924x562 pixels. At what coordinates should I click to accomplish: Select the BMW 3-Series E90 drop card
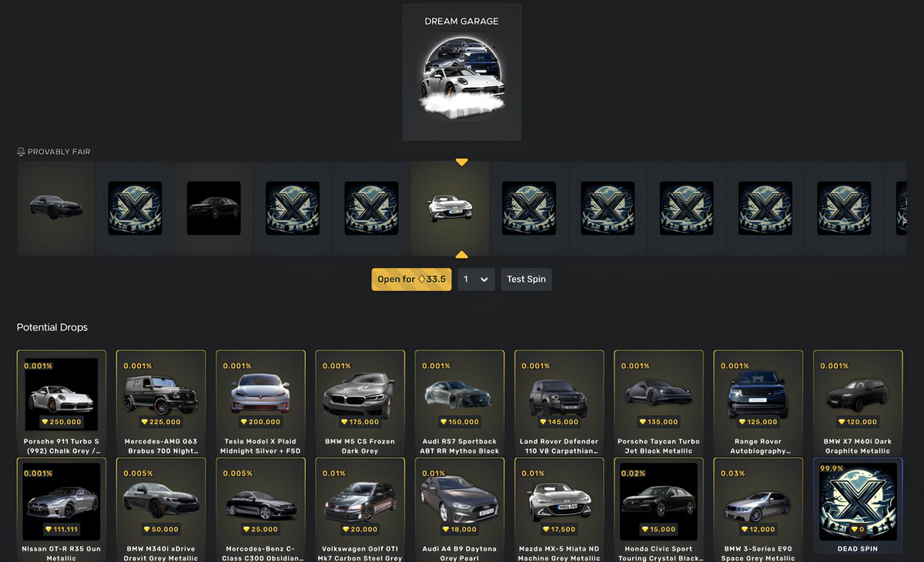[758, 510]
